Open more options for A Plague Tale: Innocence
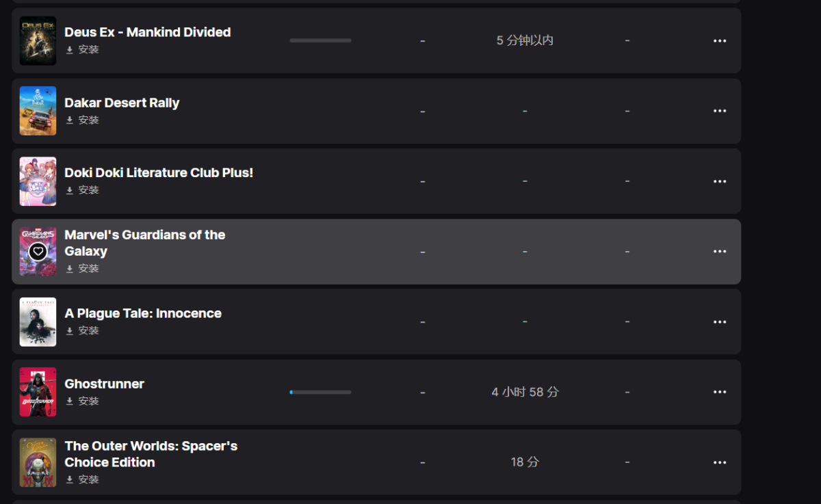821x504 pixels. click(x=720, y=322)
